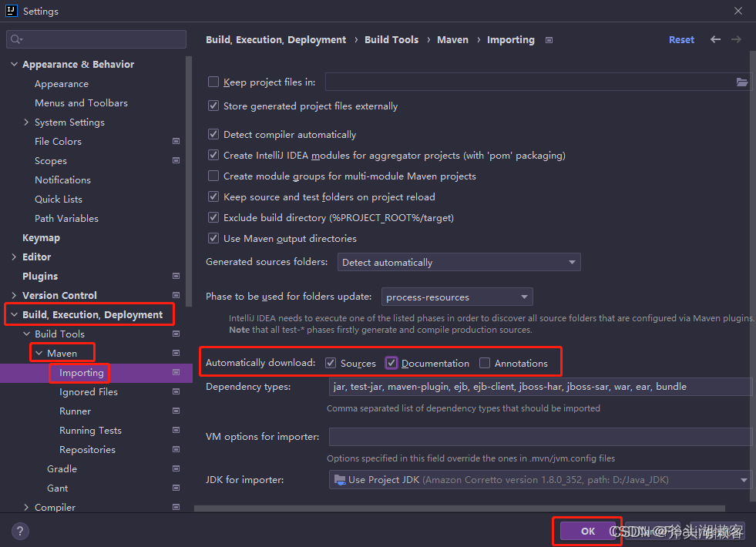
Task: Uncheck automatic download of Sources
Action: pyautogui.click(x=331, y=363)
